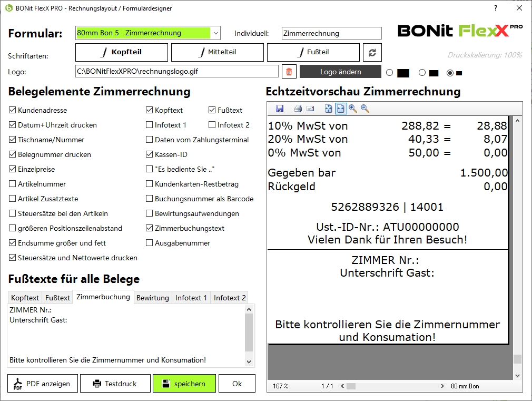The image size is (532, 401).
Task: Uncheck Zimmerbuchungstext
Action: click(x=149, y=228)
